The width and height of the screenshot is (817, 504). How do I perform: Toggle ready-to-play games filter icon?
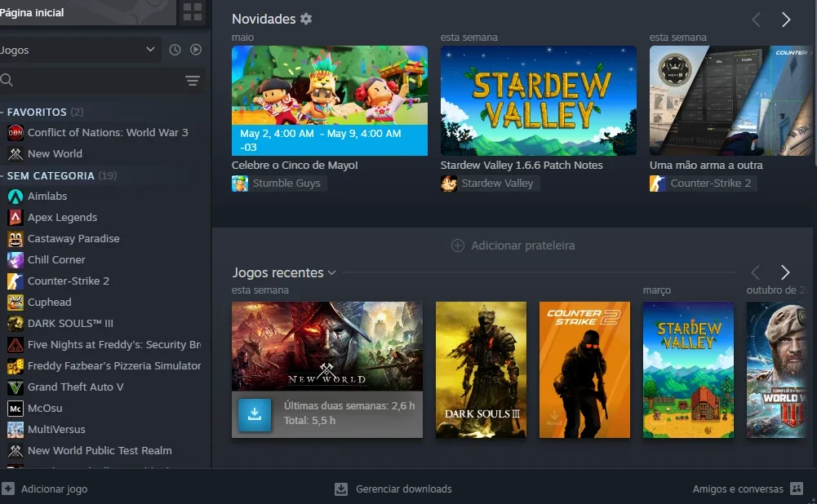pyautogui.click(x=196, y=50)
